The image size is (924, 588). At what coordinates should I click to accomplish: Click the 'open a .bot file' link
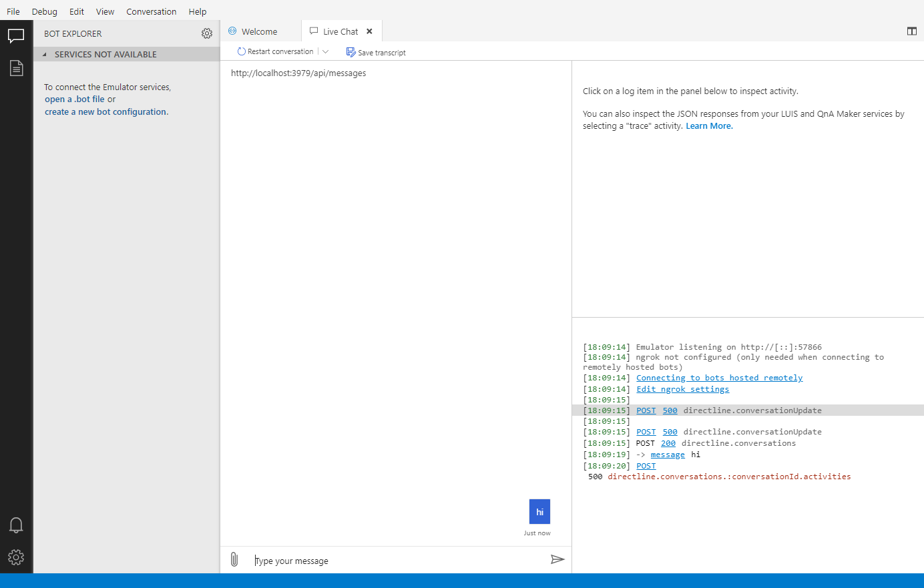75,99
